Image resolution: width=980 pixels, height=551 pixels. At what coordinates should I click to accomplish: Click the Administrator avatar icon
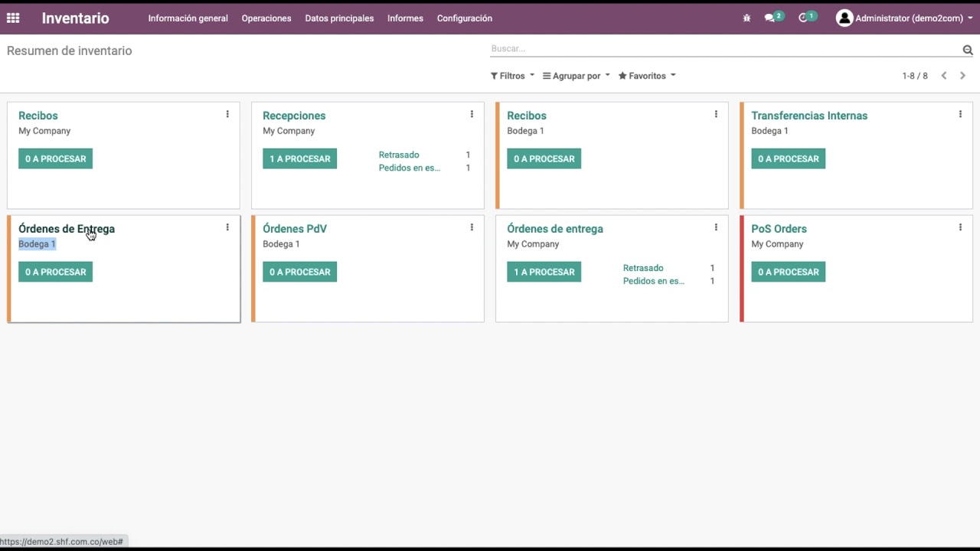coord(844,18)
